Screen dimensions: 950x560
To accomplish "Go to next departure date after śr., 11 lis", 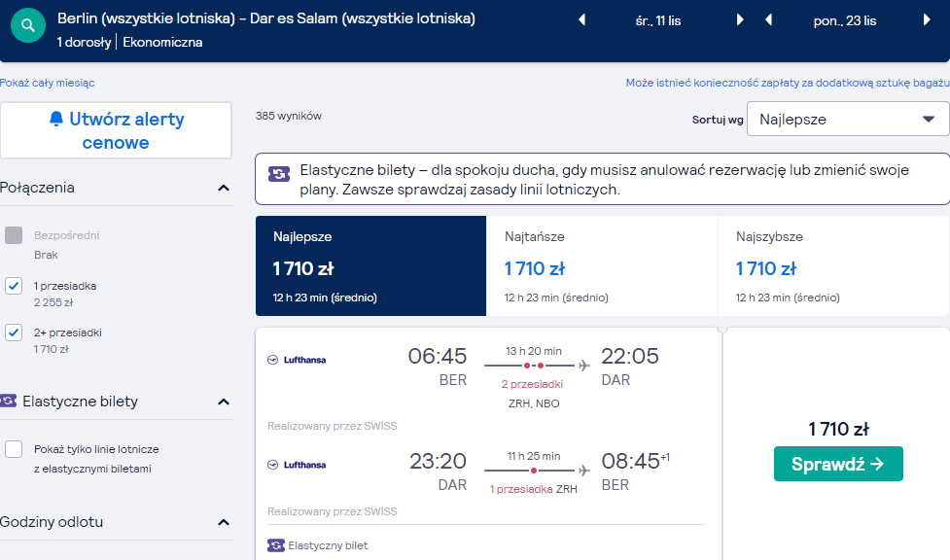I will (x=740, y=20).
